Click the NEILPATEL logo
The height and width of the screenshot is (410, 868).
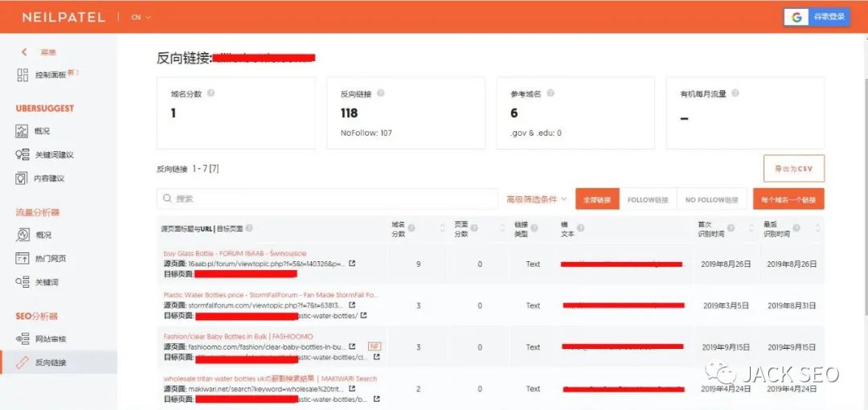pyautogui.click(x=63, y=17)
